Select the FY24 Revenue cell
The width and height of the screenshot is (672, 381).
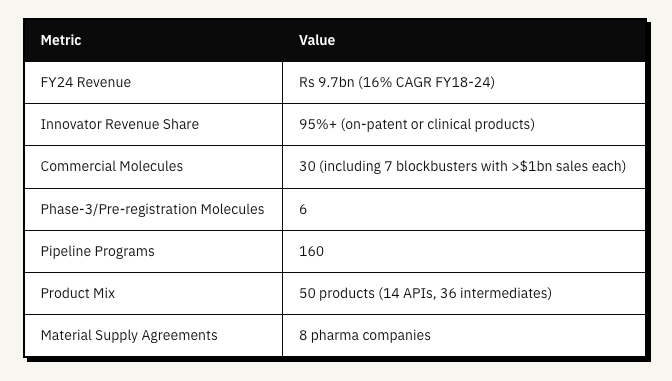153,82
